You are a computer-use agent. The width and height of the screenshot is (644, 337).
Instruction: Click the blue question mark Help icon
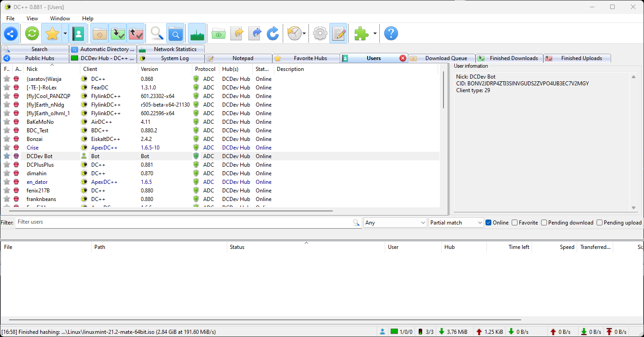point(391,33)
